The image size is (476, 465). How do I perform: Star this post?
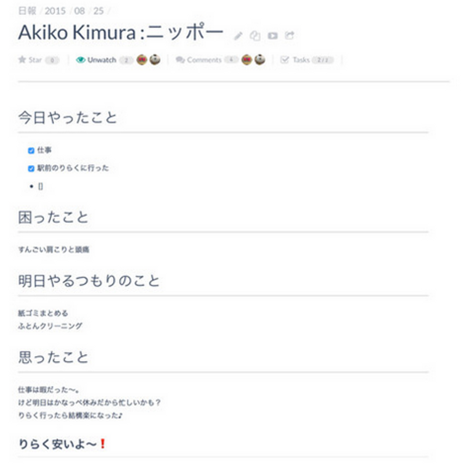22,60
